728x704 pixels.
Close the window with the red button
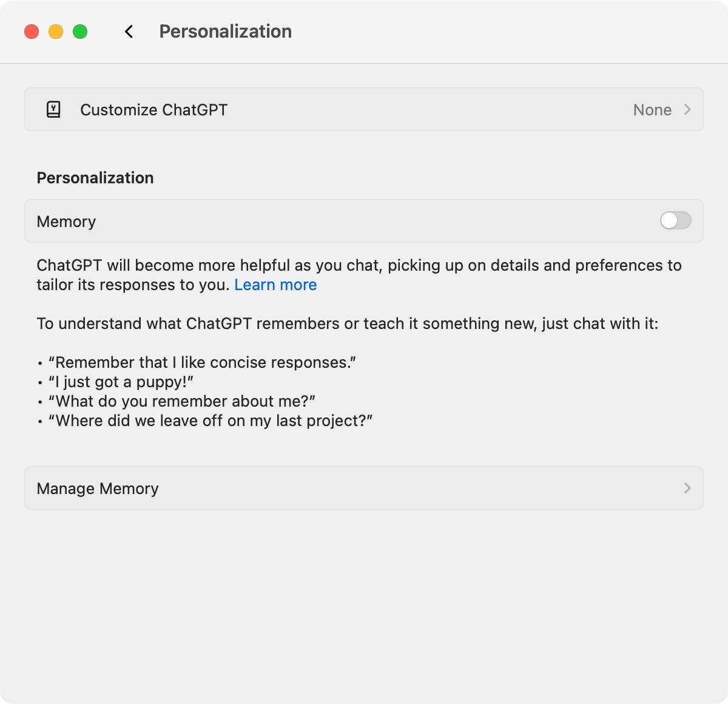pyautogui.click(x=32, y=32)
